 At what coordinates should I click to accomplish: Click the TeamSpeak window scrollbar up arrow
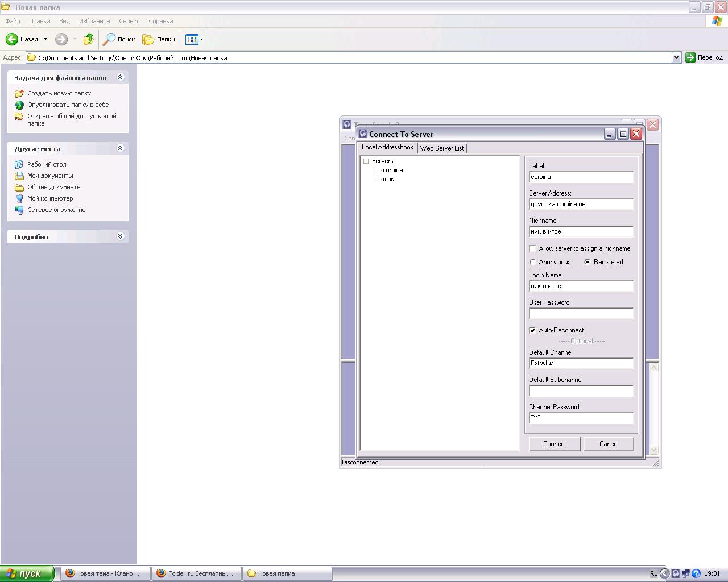pos(654,368)
